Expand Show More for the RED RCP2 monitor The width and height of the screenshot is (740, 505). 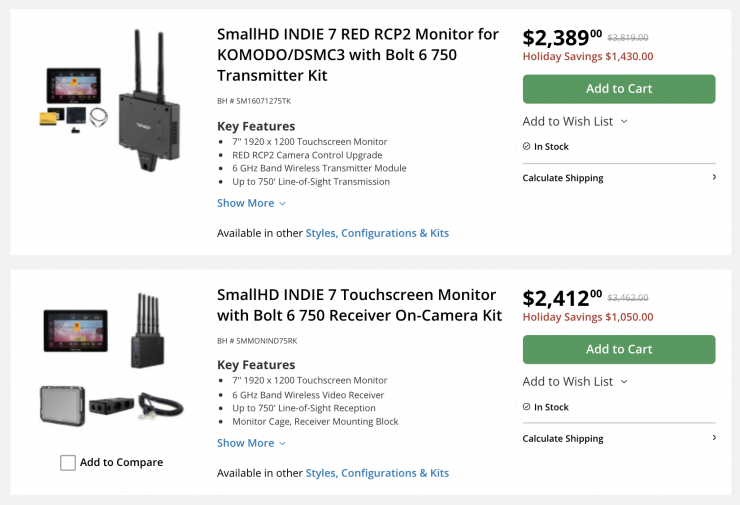(251, 203)
